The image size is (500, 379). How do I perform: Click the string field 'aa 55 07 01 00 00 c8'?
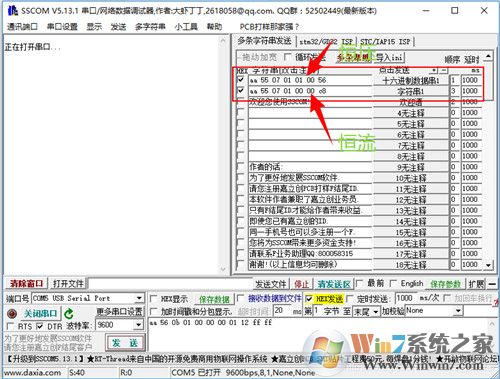310,91
